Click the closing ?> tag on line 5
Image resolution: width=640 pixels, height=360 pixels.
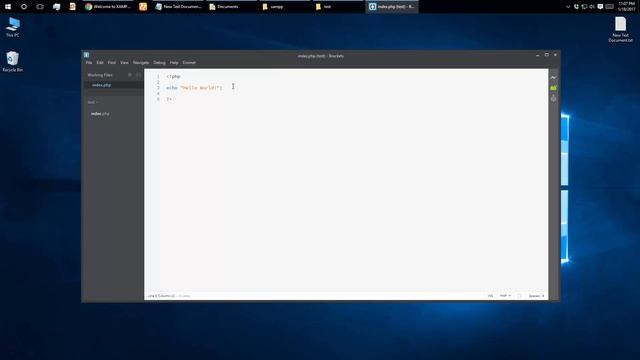[x=169, y=99]
